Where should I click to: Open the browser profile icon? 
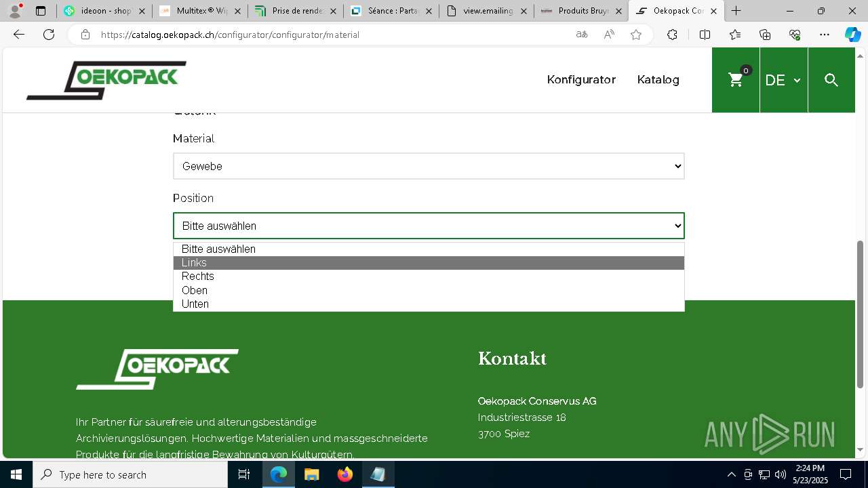tap(15, 10)
